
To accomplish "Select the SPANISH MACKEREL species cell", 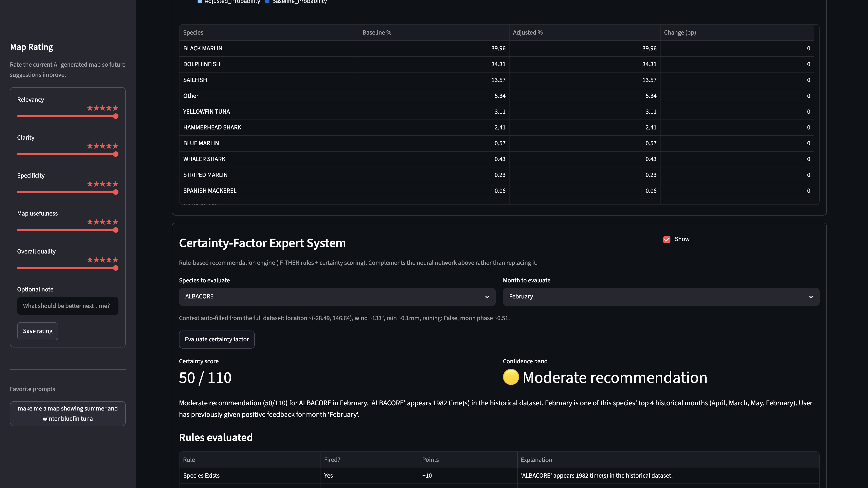I will [x=269, y=191].
